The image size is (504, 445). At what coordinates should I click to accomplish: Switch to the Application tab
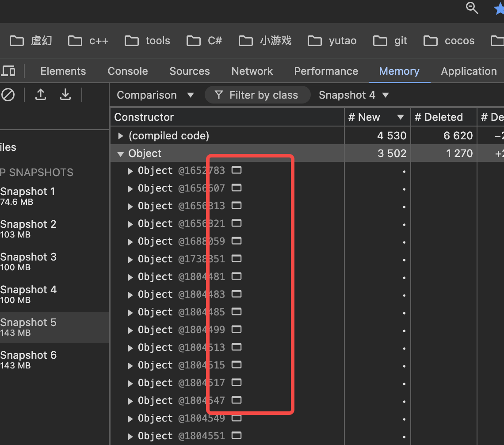(469, 71)
